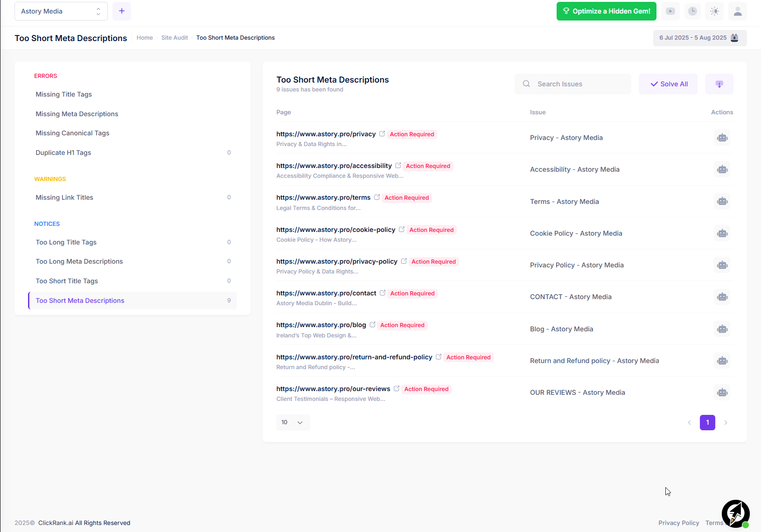Open https://www.astory.pro/cookie-policy page link
The image size is (761, 532).
coord(335,230)
